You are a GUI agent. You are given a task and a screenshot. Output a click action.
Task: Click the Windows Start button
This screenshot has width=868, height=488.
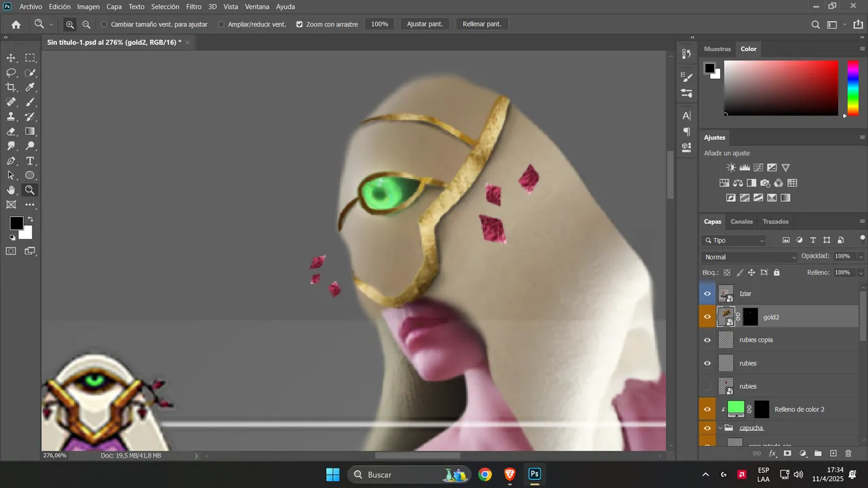pos(332,474)
